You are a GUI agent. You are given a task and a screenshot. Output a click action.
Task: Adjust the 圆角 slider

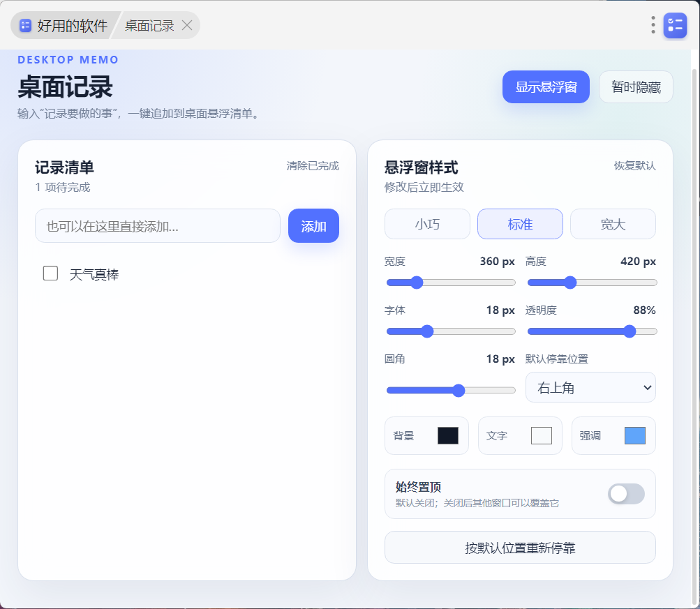tap(451, 391)
